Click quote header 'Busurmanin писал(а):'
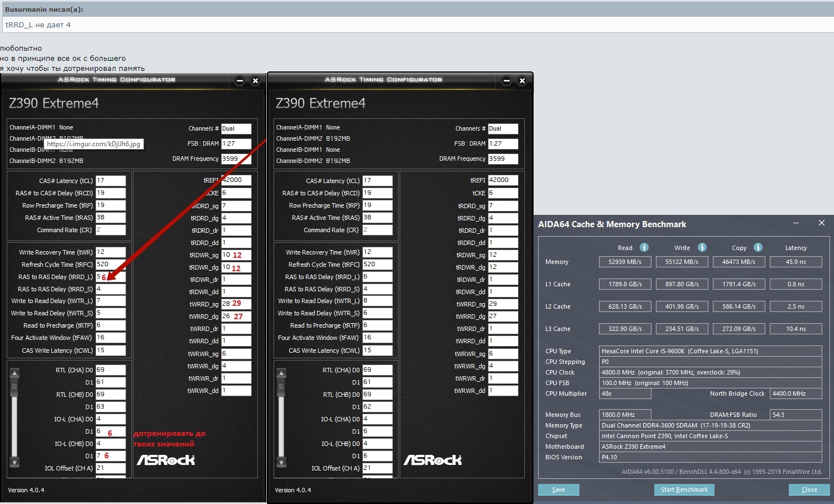Viewport: 834px width, 504px height. tap(44, 9)
